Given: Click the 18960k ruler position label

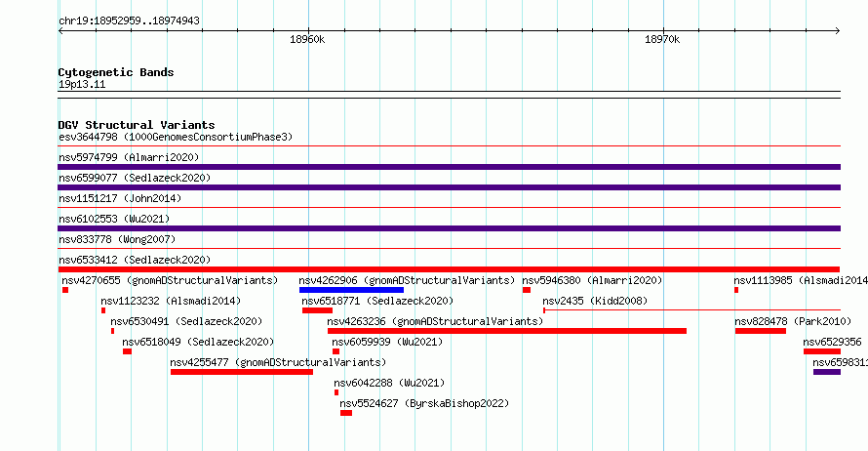Looking at the screenshot, I should [x=307, y=40].
